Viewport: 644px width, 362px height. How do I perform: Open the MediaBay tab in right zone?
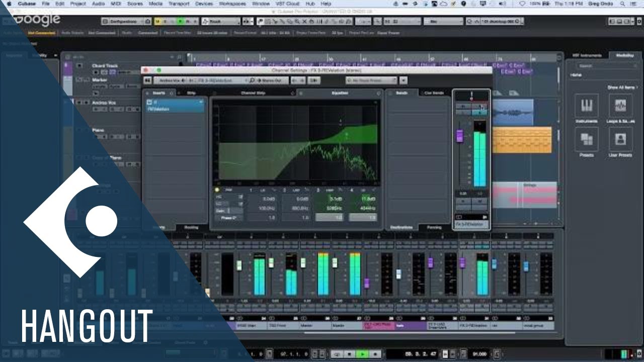coord(625,55)
